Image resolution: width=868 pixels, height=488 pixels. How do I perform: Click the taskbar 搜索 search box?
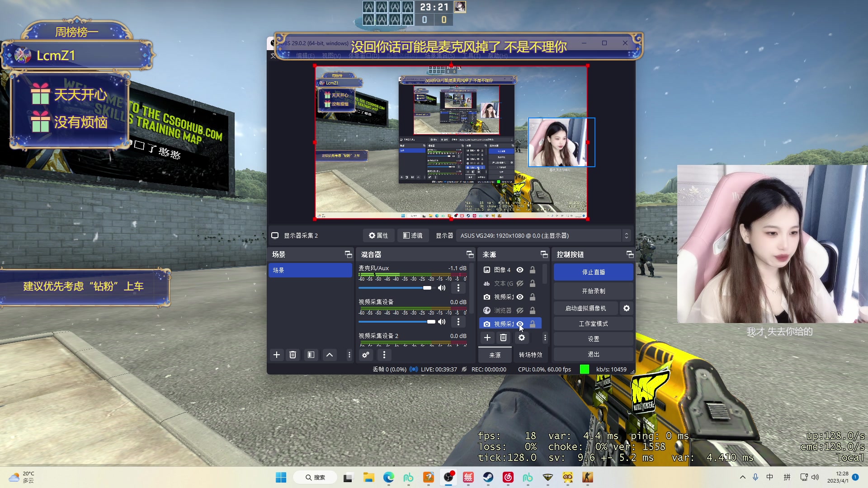315,477
